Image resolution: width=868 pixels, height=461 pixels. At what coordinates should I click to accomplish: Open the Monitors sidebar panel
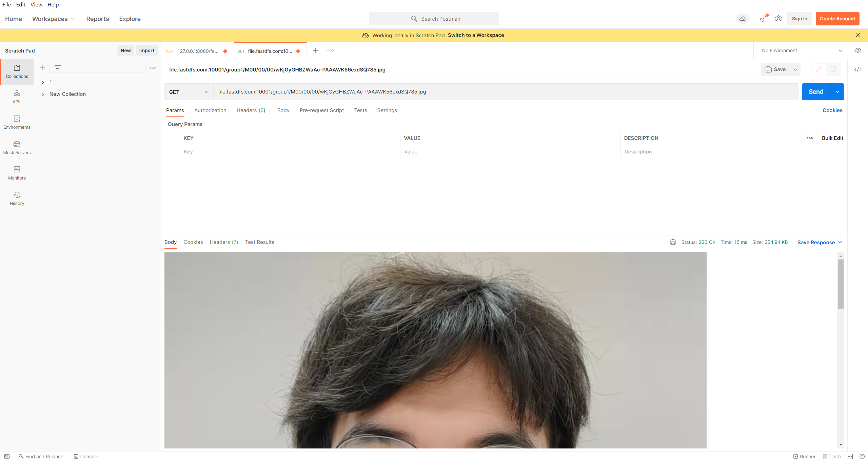point(17,173)
